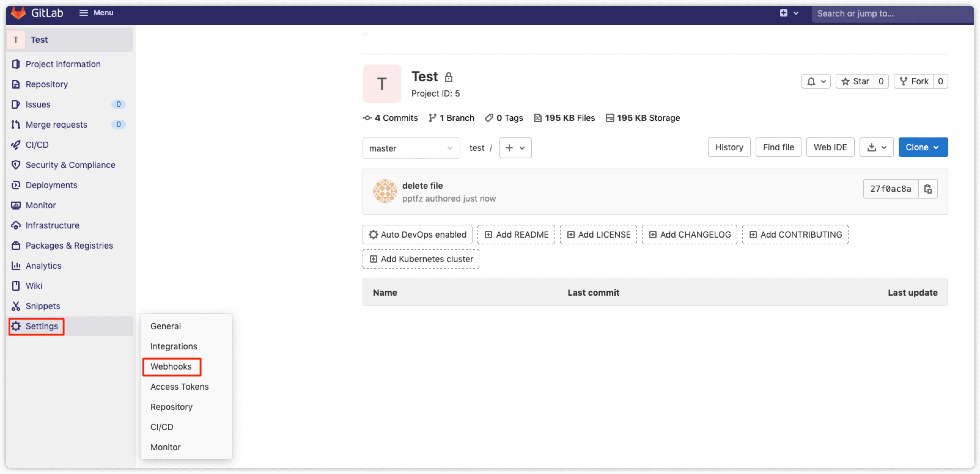Open the create new plus dropdown in header
Screen dimensions: 980x474
[x=789, y=13]
